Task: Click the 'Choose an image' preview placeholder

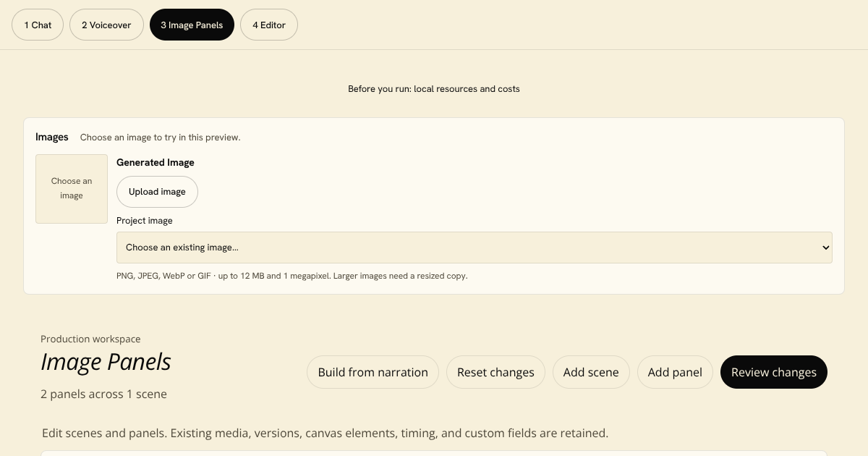Action: pos(72,189)
